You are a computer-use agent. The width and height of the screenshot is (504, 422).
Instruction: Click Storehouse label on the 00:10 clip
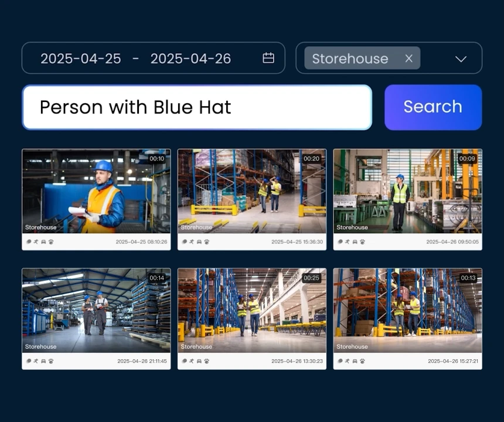[41, 227]
